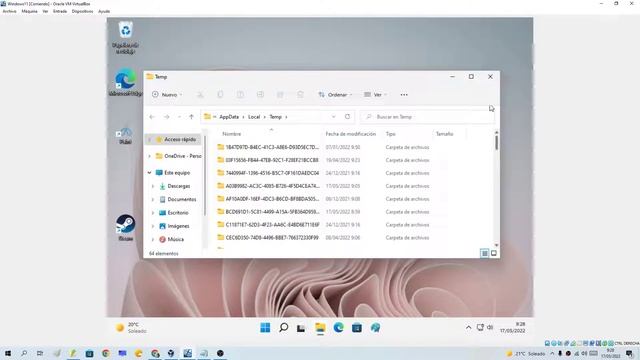The height and width of the screenshot is (360, 640).
Task: Open the host taskbar Task View
Action: [x=40, y=353]
